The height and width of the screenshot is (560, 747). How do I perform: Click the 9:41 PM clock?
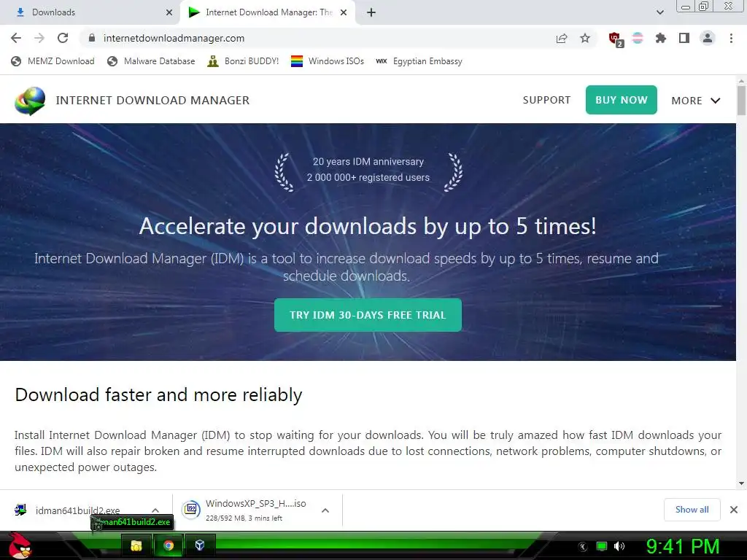click(x=683, y=546)
